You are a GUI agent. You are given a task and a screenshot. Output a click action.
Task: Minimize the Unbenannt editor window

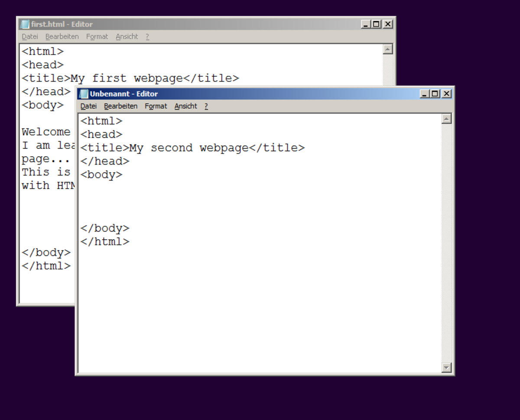[424, 94]
